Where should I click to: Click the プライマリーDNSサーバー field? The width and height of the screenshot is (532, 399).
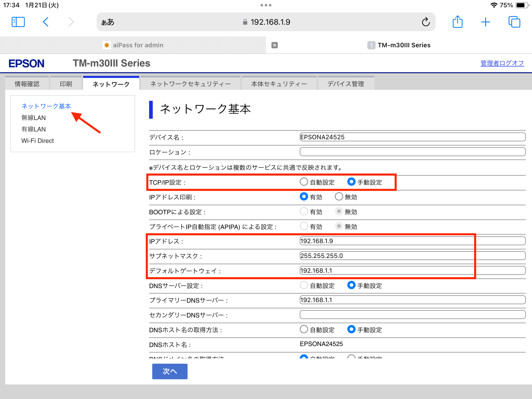(x=413, y=300)
